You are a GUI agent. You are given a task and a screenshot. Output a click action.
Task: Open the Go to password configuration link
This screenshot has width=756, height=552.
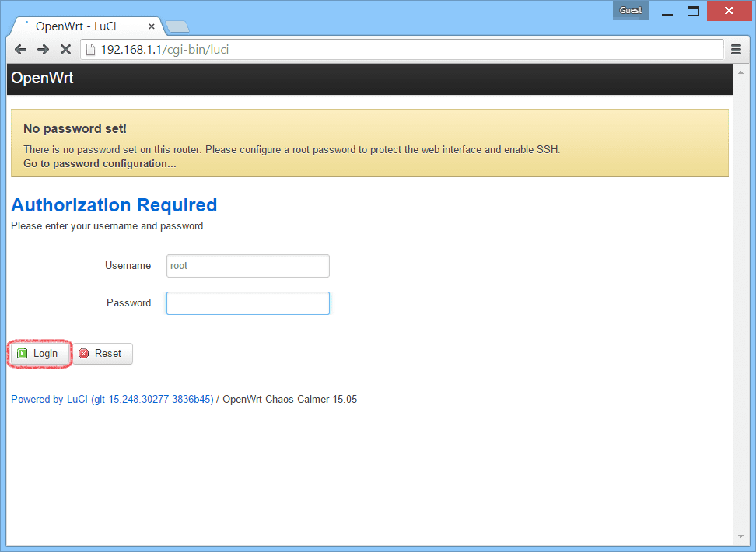point(100,164)
